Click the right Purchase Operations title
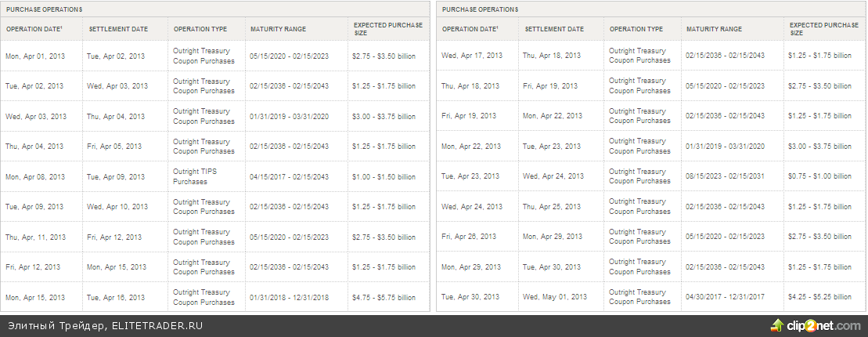 480,9
